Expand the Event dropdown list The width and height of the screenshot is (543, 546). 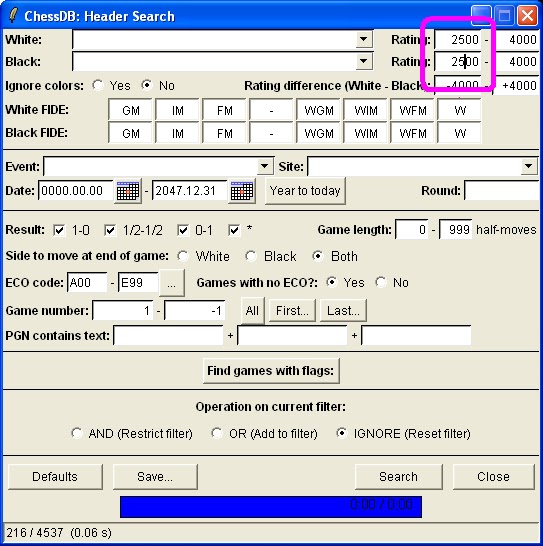[x=265, y=166]
